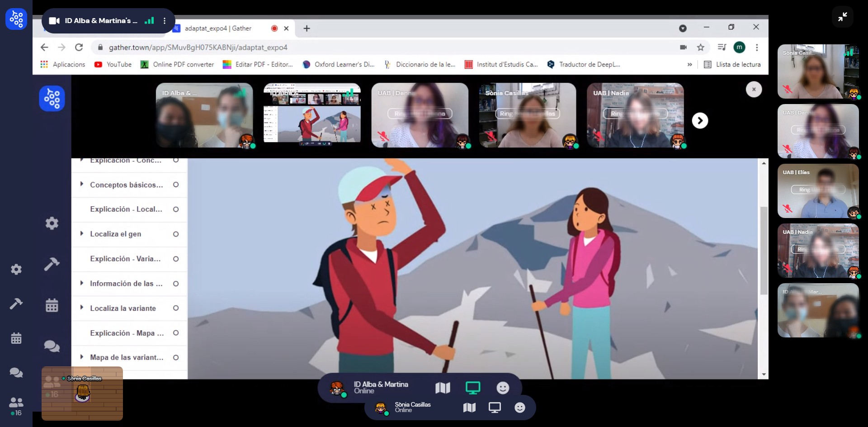The height and width of the screenshot is (427, 868).
Task: Open the Chrome three-dot menu
Action: (757, 47)
